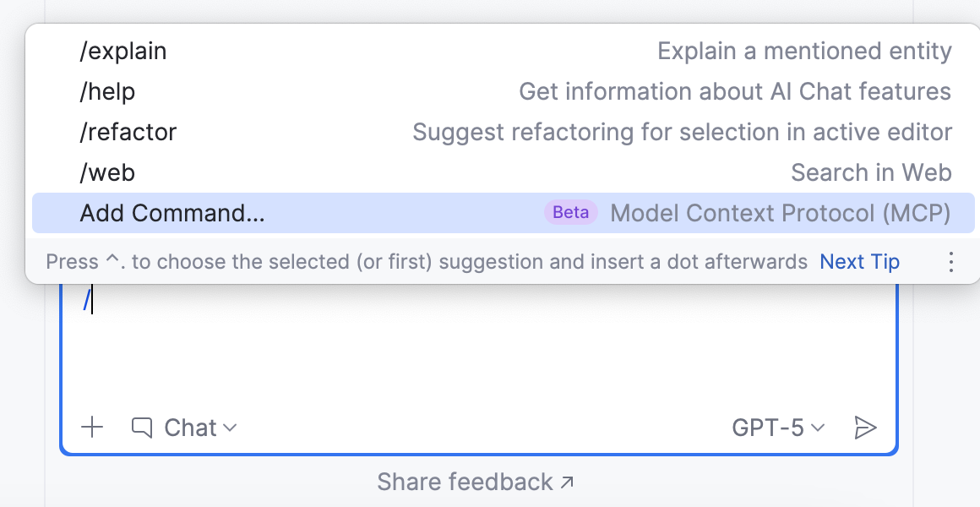
Task: Click the Next Tip link
Action: click(x=859, y=262)
